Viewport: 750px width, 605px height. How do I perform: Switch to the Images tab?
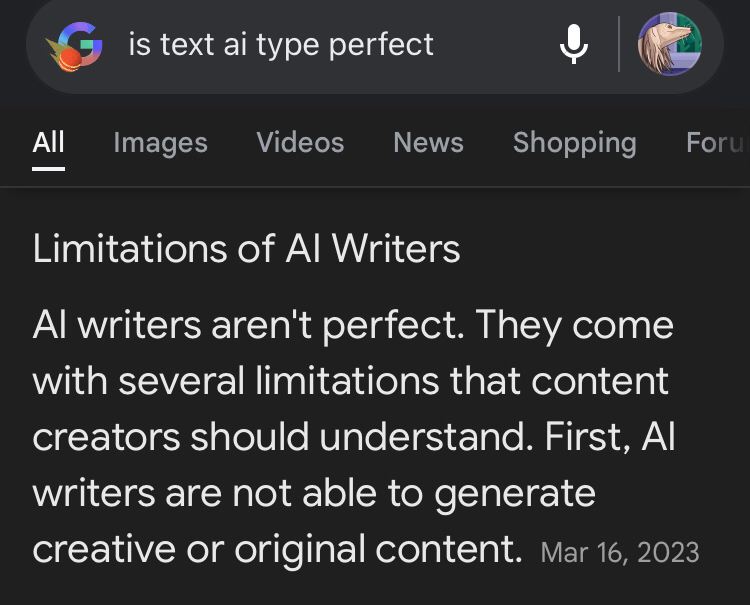tap(160, 143)
